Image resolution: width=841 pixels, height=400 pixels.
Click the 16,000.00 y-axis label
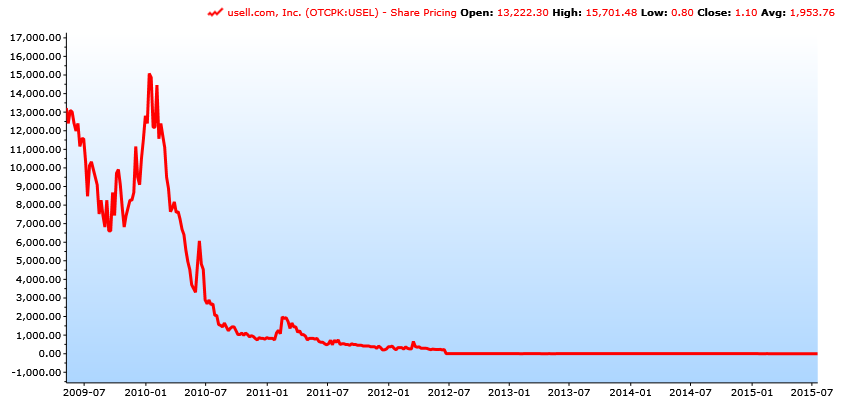[34, 56]
